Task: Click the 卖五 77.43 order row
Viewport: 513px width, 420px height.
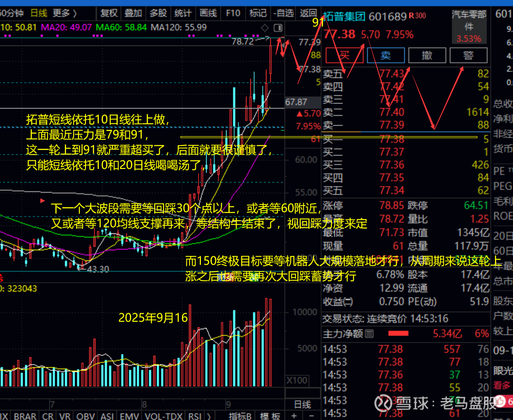Action: (406, 74)
